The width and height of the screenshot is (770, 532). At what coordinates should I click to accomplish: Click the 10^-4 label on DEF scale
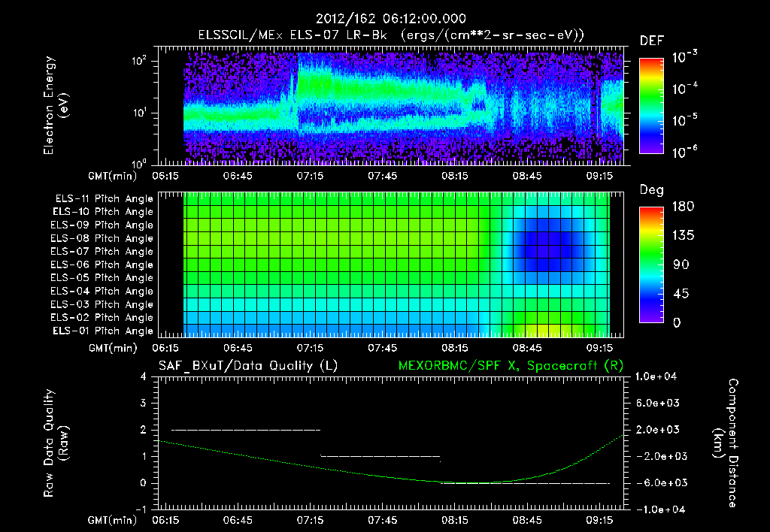(x=684, y=89)
